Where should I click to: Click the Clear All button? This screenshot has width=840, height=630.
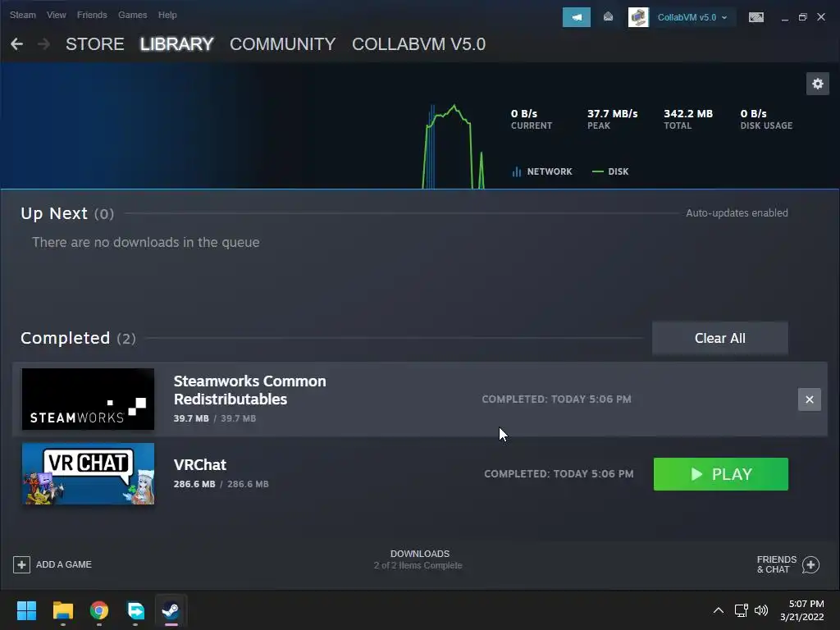click(720, 338)
